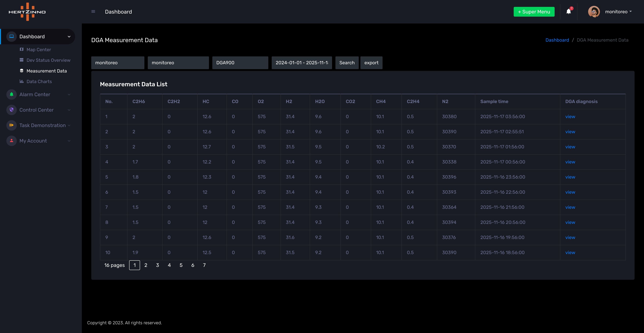Open the Super Menu button

534,12
